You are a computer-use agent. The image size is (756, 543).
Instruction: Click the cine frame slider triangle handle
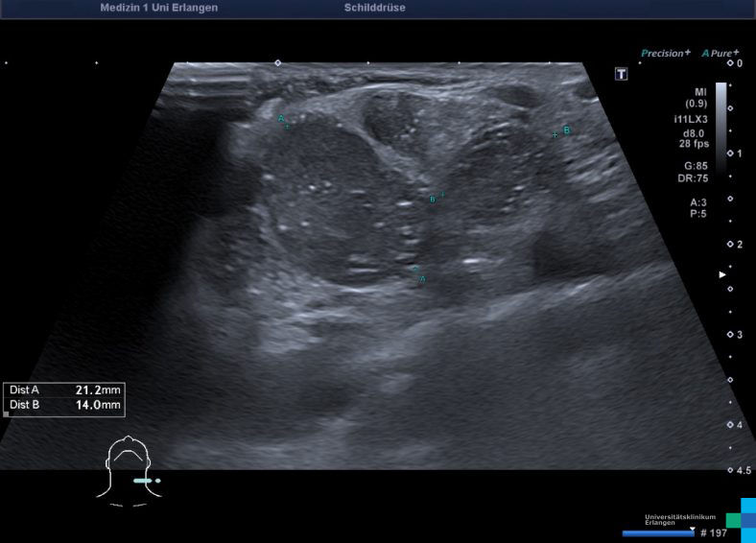click(692, 528)
